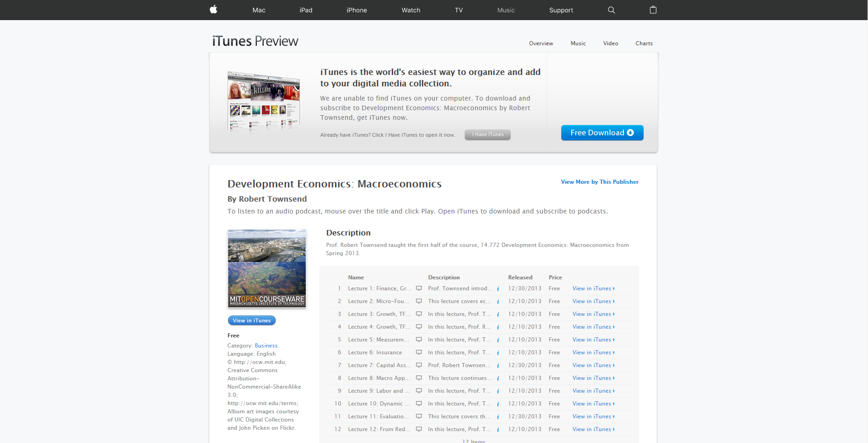This screenshot has width=868, height=443.
Task: Open the search magnifier icon
Action: (x=612, y=10)
